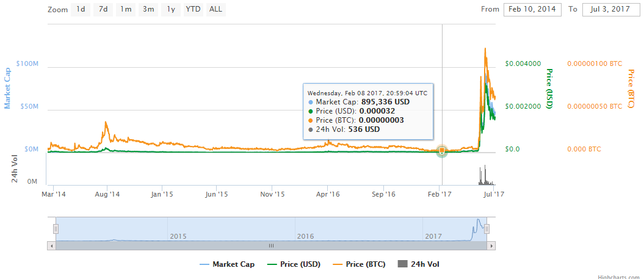Click the Jan '15 axis label

(162, 195)
